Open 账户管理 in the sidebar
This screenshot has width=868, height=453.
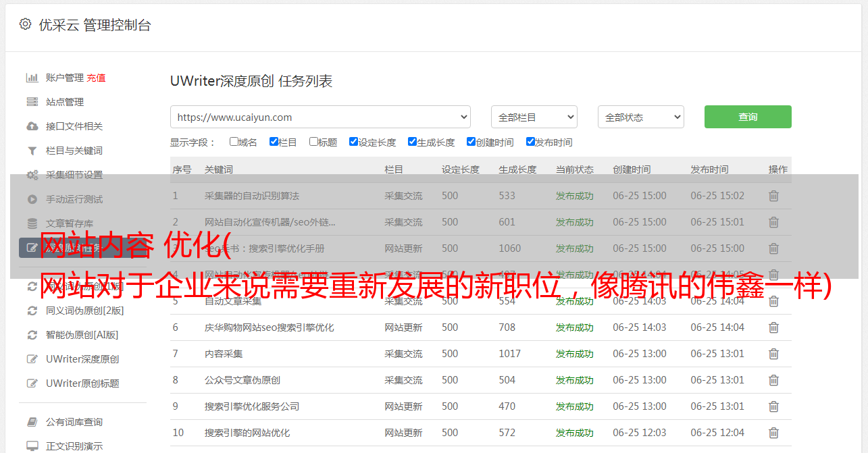coord(65,78)
